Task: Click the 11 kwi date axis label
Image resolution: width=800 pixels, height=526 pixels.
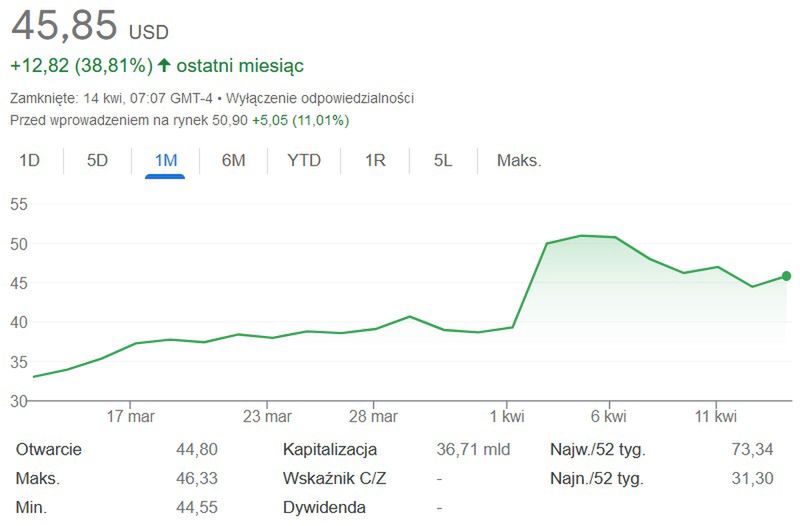Action: pos(716,416)
